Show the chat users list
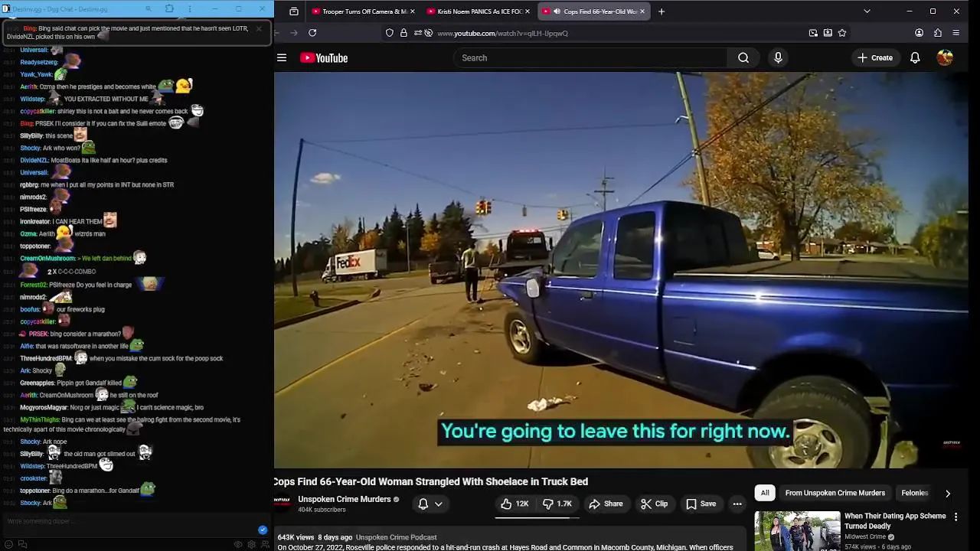This screenshot has width=980, height=551. tap(265, 545)
